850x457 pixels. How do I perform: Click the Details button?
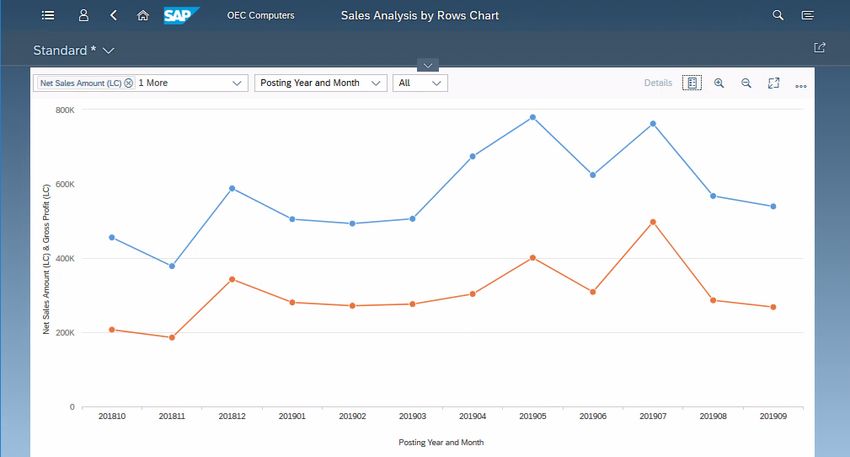tap(658, 83)
